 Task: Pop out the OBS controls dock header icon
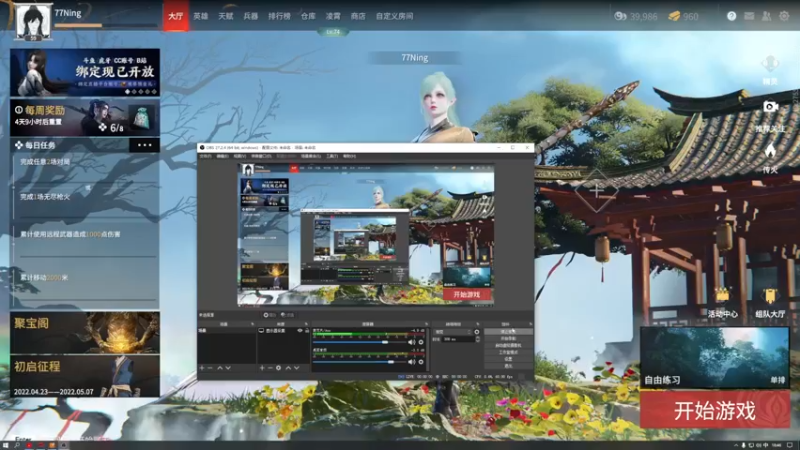530,324
